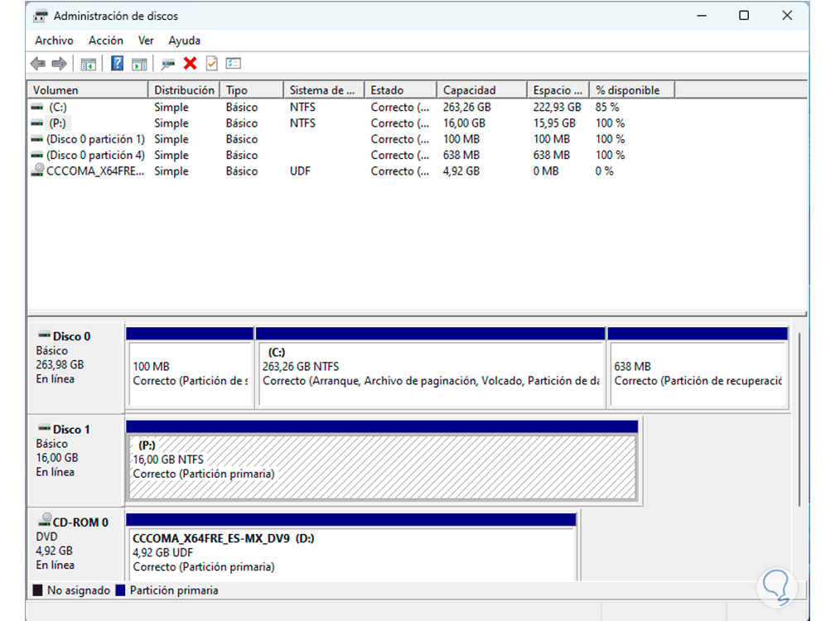The width and height of the screenshot is (840, 621).
Task: Sort by the Distribución column header
Action: coord(184,90)
